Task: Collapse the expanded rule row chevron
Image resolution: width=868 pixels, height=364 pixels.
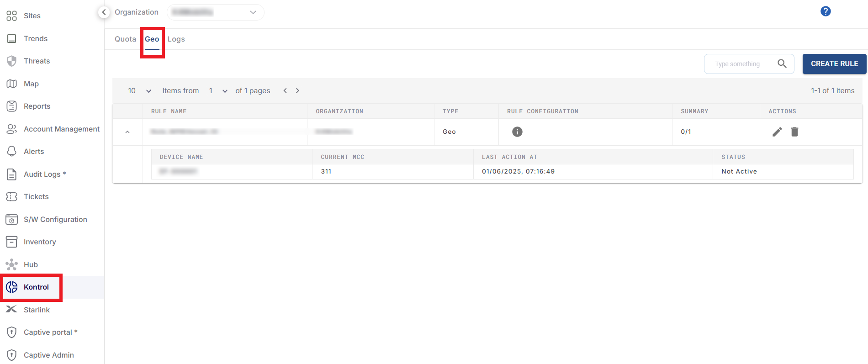Action: [127, 132]
